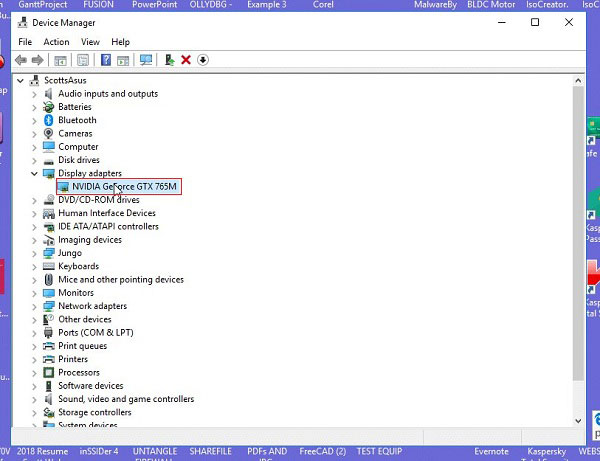Expand Audio inputs and outputs
Viewport: 600px width, 461px height.
click(34, 94)
